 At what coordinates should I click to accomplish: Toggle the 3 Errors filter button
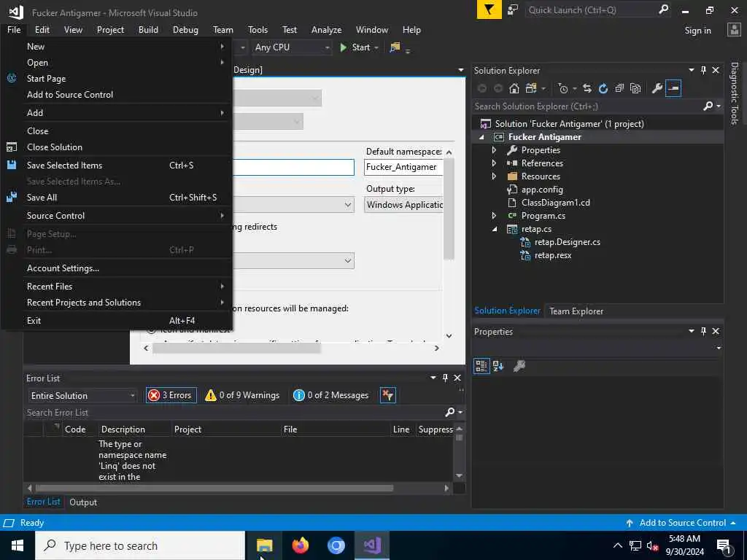tap(171, 395)
